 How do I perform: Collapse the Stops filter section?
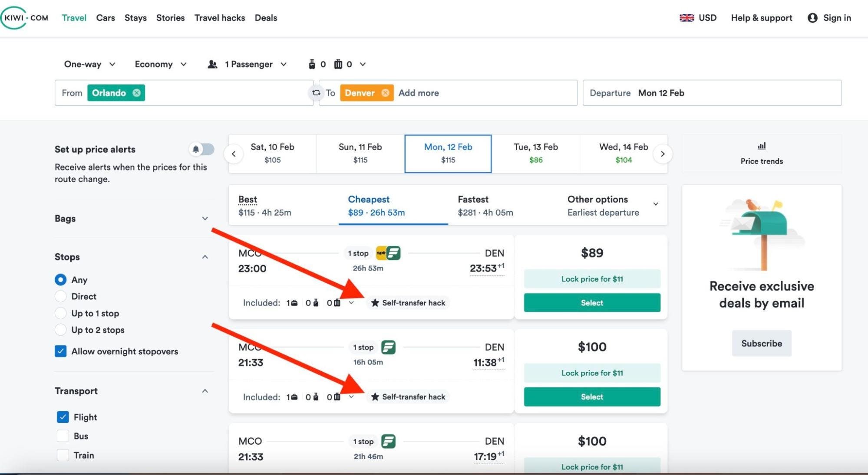pyautogui.click(x=205, y=257)
